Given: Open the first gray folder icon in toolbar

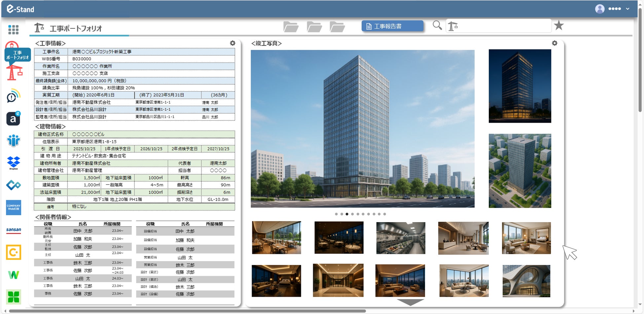Looking at the screenshot, I should [291, 27].
